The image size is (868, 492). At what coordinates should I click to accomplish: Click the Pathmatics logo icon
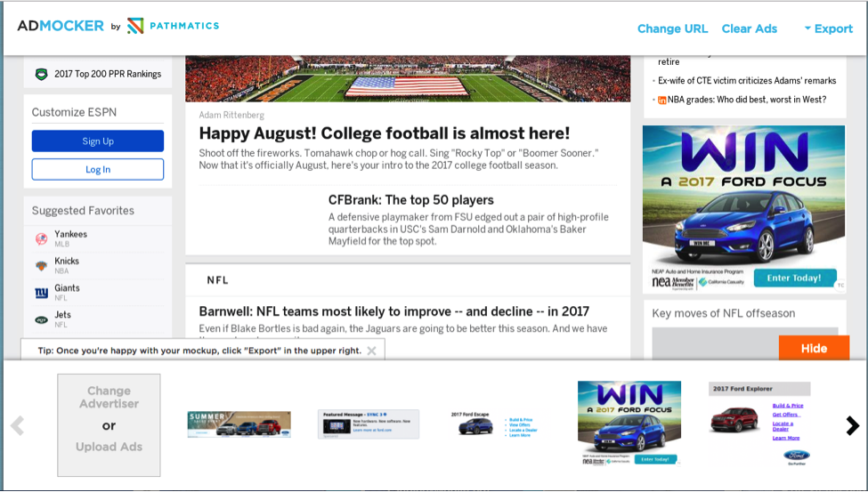tap(135, 26)
